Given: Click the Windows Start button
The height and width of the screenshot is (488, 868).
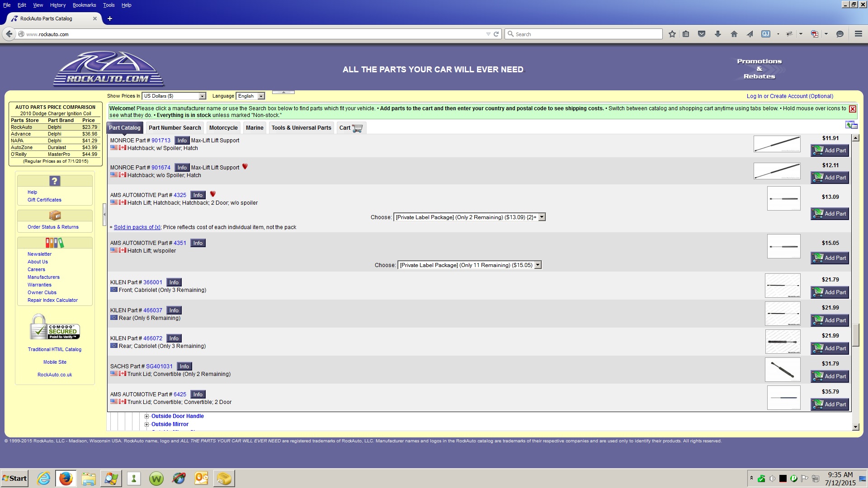Looking at the screenshot, I should (14, 478).
